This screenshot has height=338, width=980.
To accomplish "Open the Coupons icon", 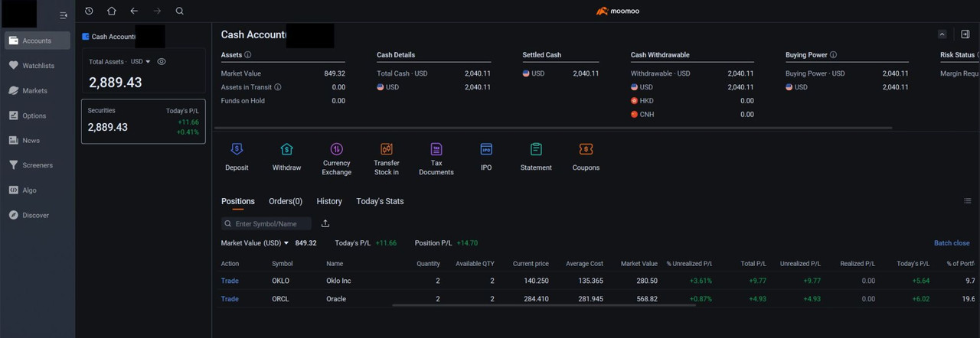I will coord(586,149).
